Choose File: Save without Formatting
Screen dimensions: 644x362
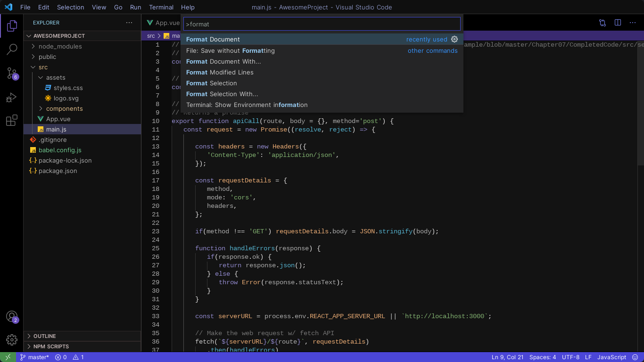click(322, 50)
